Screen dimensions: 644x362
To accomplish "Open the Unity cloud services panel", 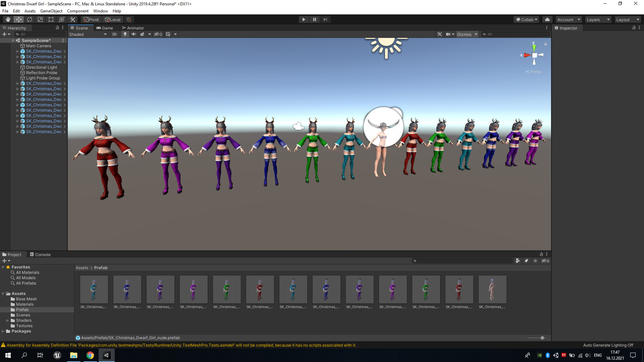I will (x=547, y=19).
